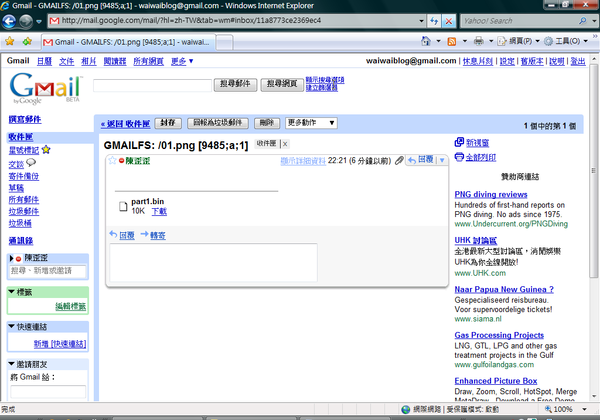The height and width of the screenshot is (420, 600).
Task: Open the Inbox link in sidebar
Action: (x=21, y=137)
